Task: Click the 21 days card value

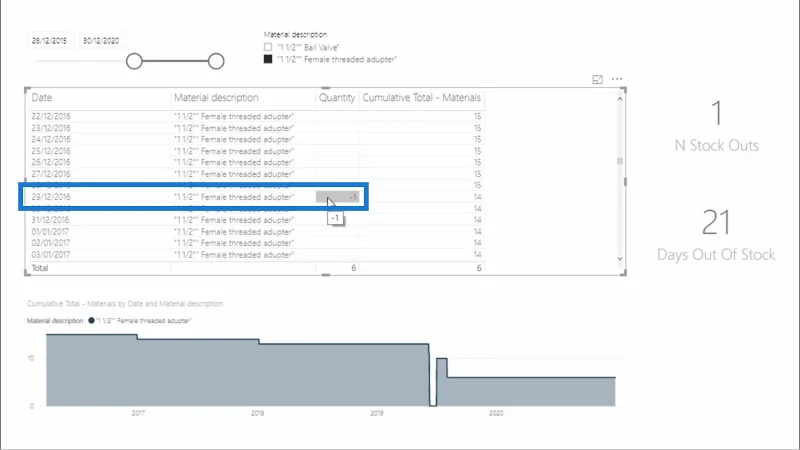Action: tap(716, 222)
